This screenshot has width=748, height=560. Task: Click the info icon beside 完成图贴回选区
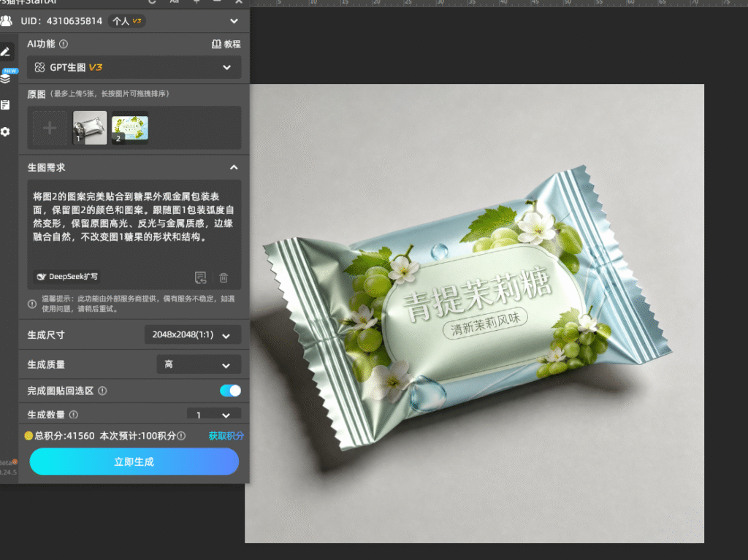coord(102,391)
